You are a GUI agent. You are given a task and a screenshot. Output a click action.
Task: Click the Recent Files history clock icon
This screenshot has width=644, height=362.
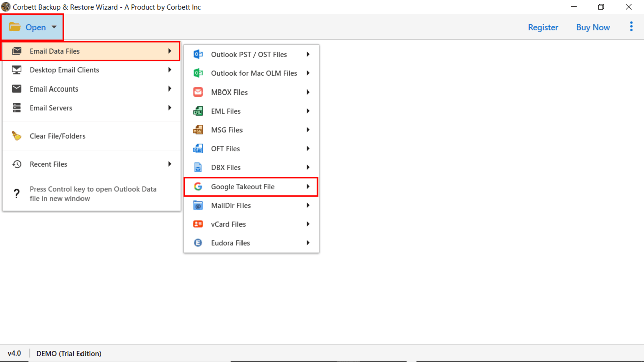pos(17,164)
